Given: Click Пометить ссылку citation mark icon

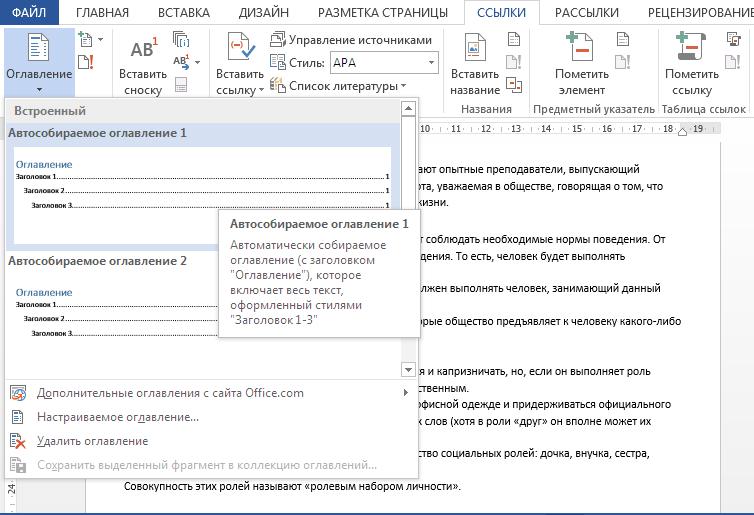Looking at the screenshot, I should pyautogui.click(x=691, y=46).
